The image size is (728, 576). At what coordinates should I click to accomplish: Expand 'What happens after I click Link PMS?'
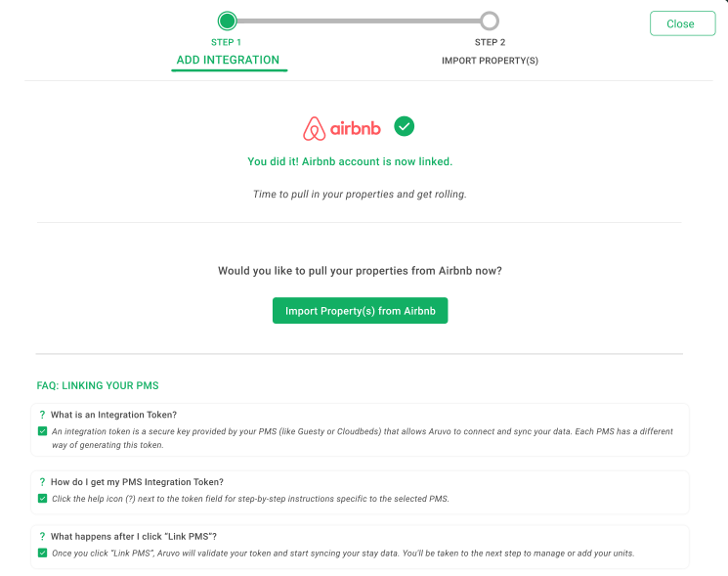tap(134, 537)
